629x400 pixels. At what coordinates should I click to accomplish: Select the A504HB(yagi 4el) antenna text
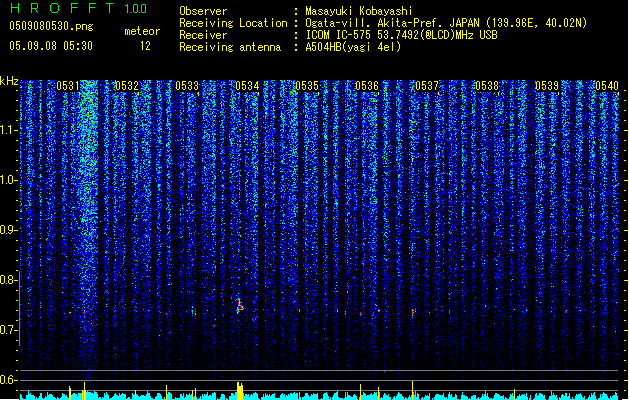click(x=353, y=47)
